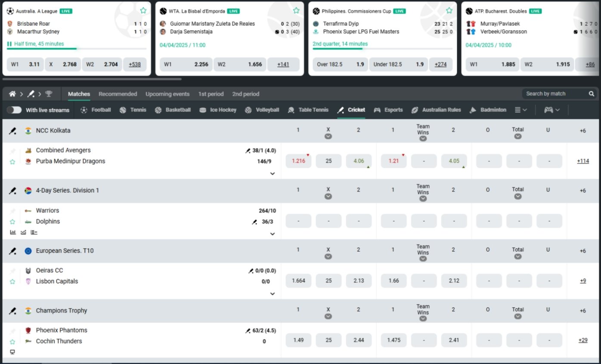Favorite Combined Avengers match with star
The image size is (601, 364).
coord(12,162)
